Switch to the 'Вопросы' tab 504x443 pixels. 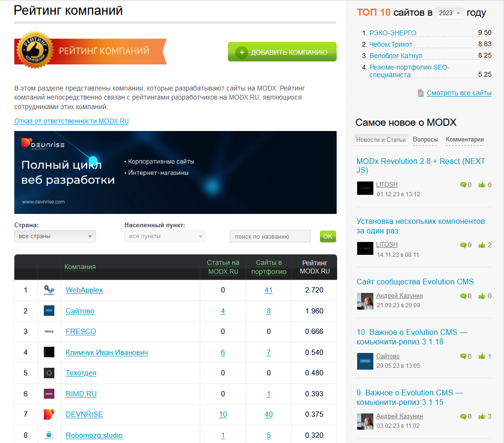425,139
